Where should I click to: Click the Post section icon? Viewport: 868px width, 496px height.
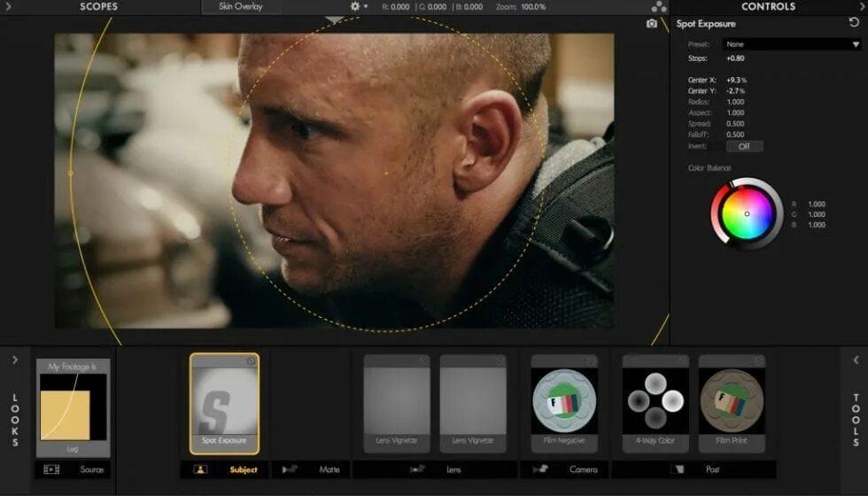678,469
